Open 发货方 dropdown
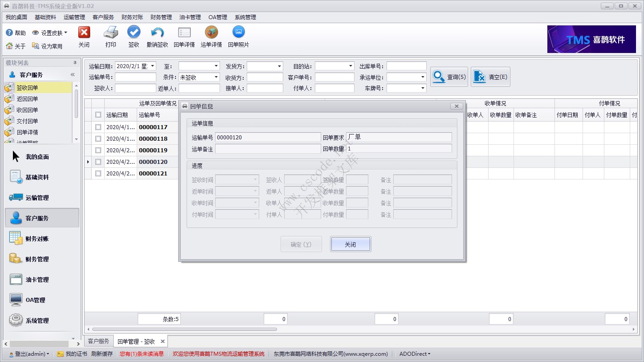 pyautogui.click(x=279, y=66)
